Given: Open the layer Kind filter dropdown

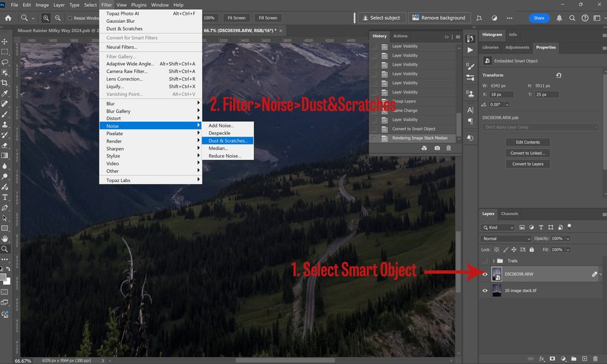Looking at the screenshot, I should 498,228.
